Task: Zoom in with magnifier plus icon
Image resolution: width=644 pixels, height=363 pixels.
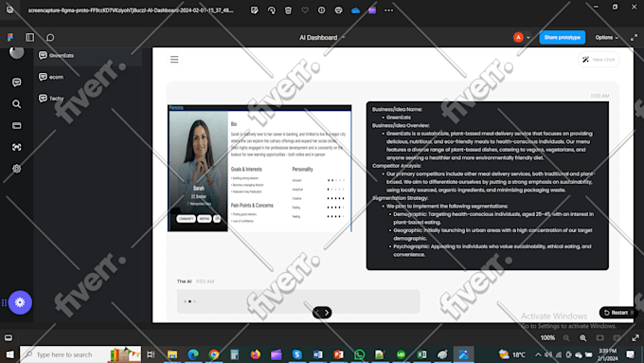Action: point(583,338)
